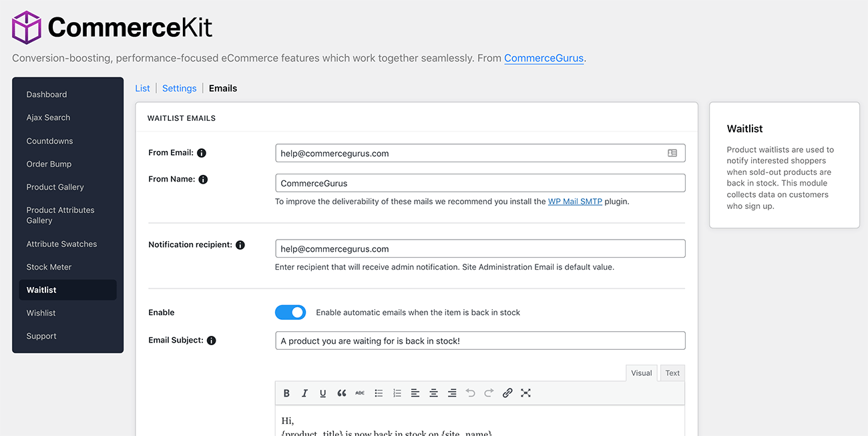Screen dimensions: 868x436
Task: Click the CommerceKit cube logo
Action: click(27, 27)
